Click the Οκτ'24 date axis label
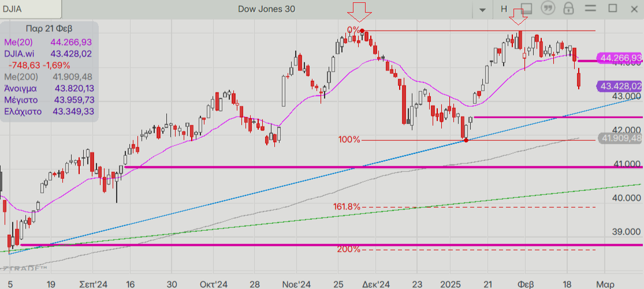 click(214, 284)
